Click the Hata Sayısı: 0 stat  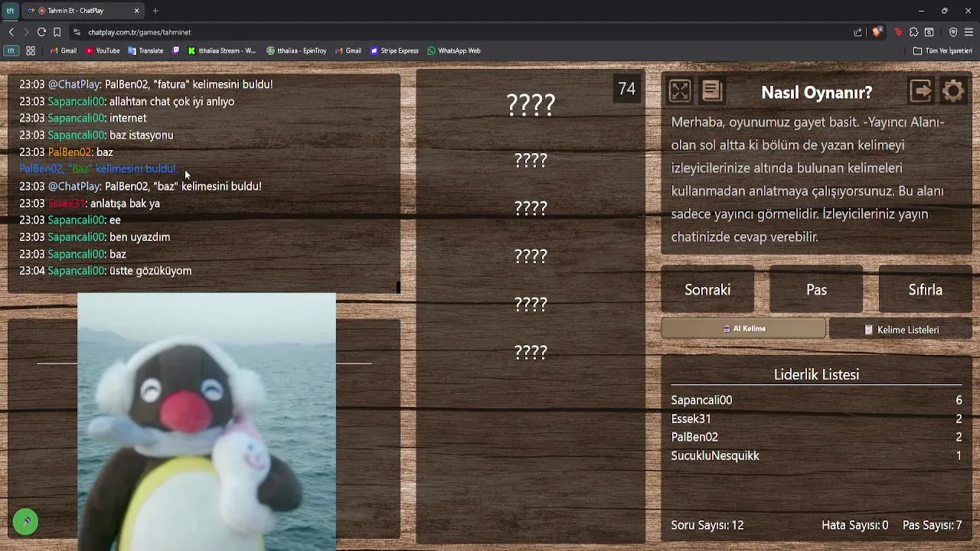pyautogui.click(x=854, y=525)
